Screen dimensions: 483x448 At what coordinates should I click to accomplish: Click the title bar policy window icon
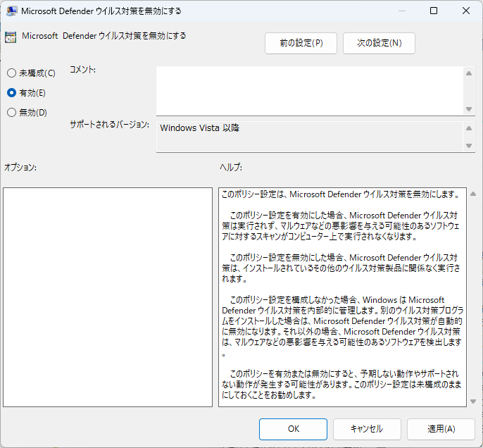click(12, 11)
